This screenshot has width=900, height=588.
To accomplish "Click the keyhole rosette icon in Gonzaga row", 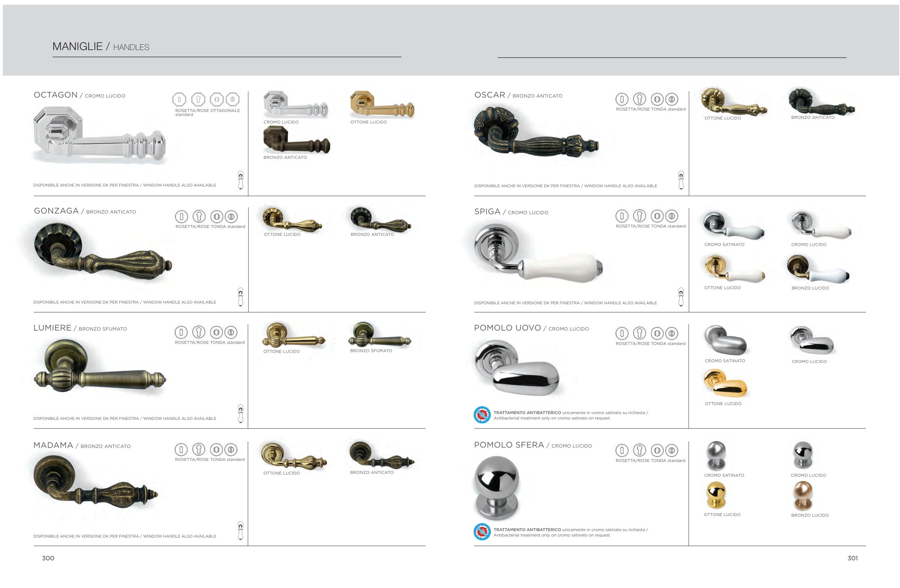I will (199, 216).
